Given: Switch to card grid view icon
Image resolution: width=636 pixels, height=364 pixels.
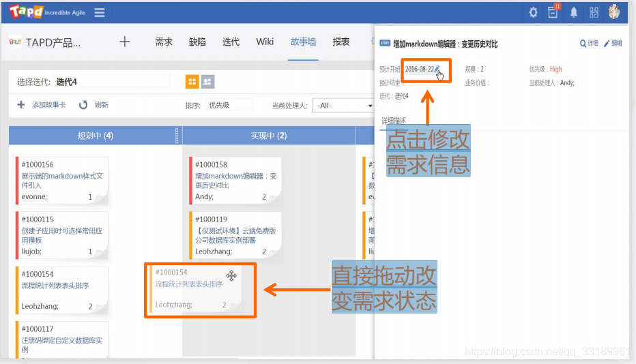Looking at the screenshot, I should pos(192,82).
